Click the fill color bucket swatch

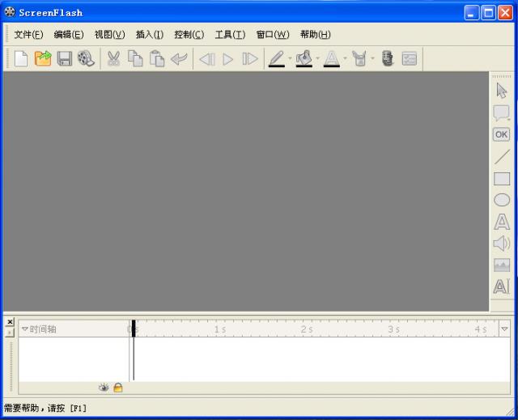coord(304,58)
